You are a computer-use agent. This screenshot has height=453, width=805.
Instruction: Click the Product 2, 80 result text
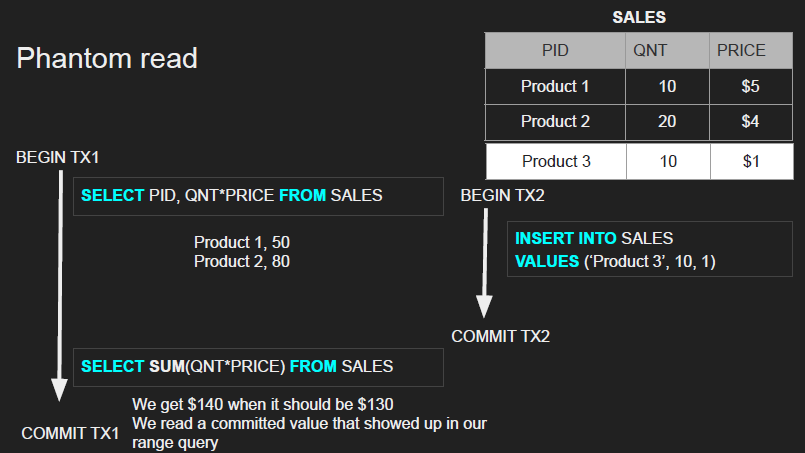pos(242,262)
